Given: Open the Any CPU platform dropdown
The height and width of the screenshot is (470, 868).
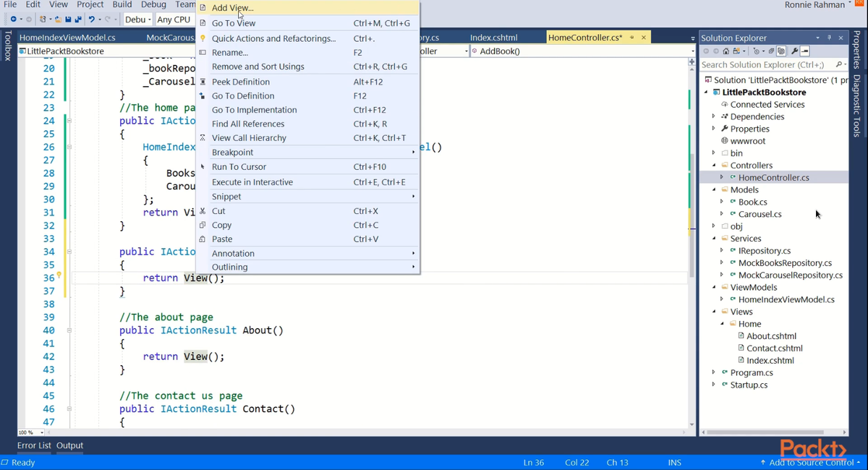Looking at the screenshot, I should tap(174, 20).
